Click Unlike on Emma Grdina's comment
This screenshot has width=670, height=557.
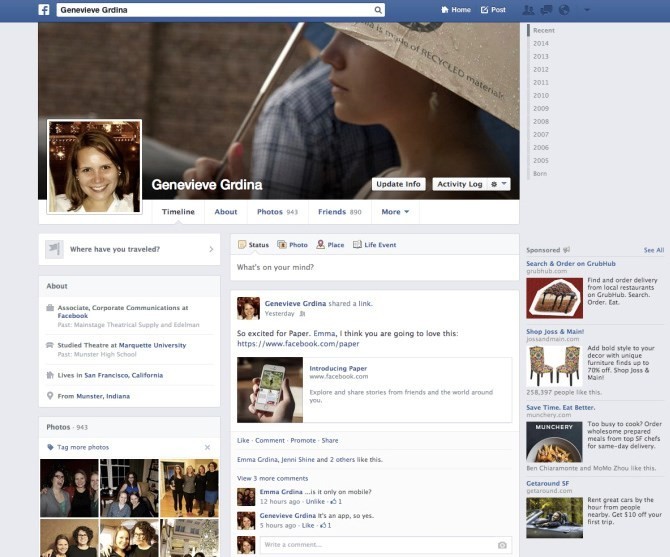click(315, 501)
